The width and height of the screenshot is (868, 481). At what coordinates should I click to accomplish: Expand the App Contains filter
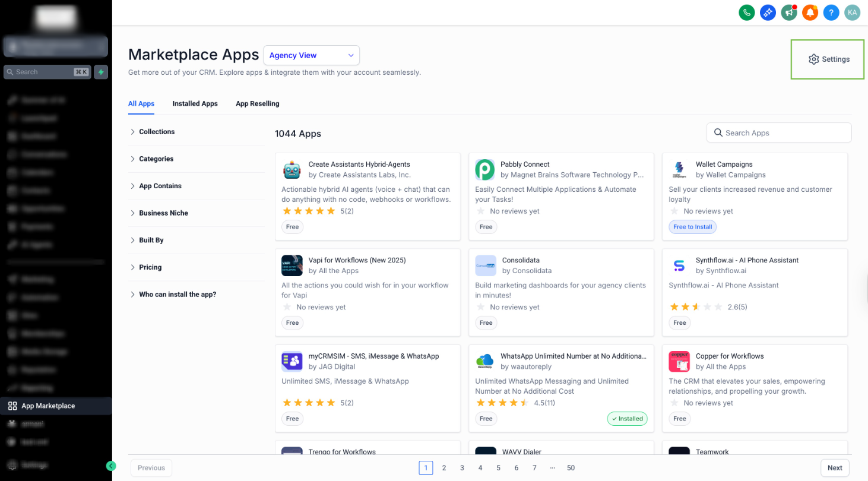(x=197, y=186)
